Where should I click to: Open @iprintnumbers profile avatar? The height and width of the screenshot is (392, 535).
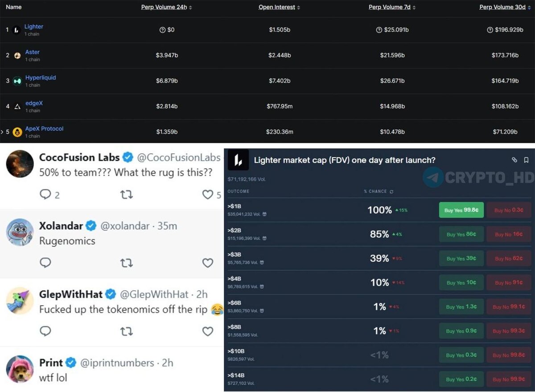pyautogui.click(x=20, y=369)
